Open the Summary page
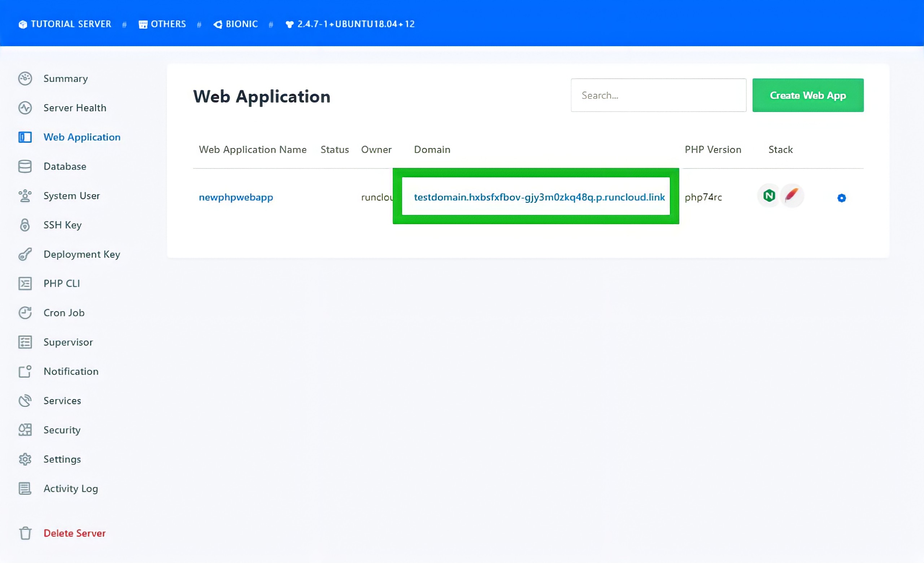Screen dimensions: 924x563 pyautogui.click(x=66, y=78)
